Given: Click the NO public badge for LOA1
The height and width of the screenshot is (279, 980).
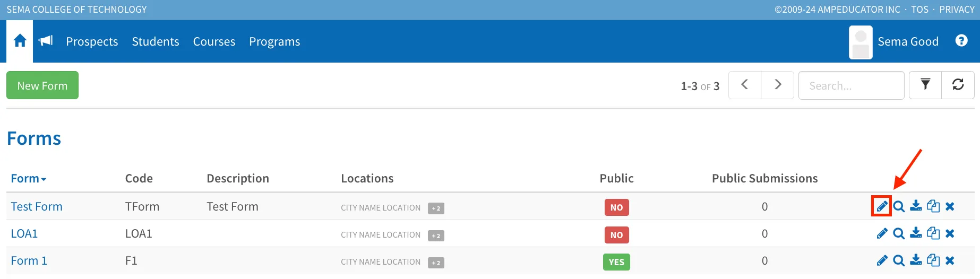Looking at the screenshot, I should tap(616, 234).
